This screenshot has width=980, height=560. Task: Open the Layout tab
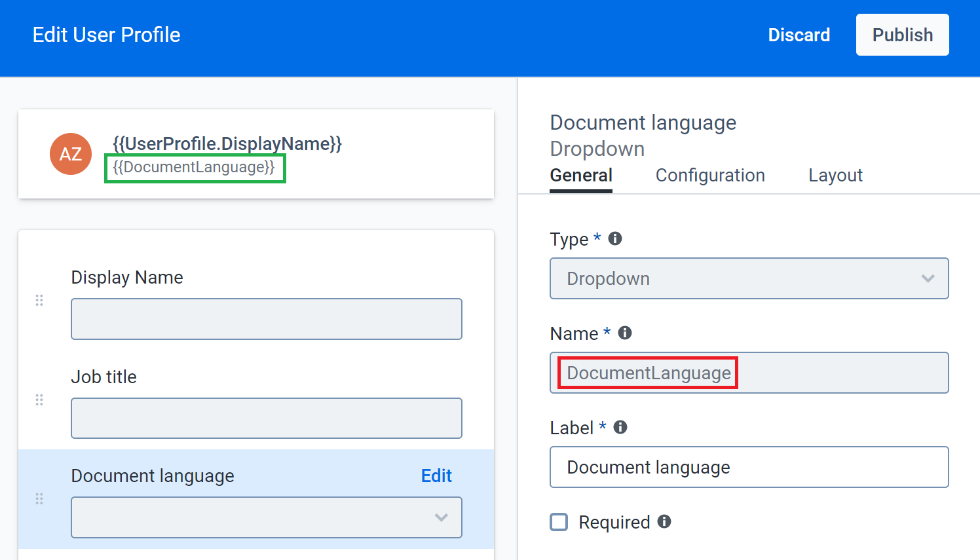835,175
